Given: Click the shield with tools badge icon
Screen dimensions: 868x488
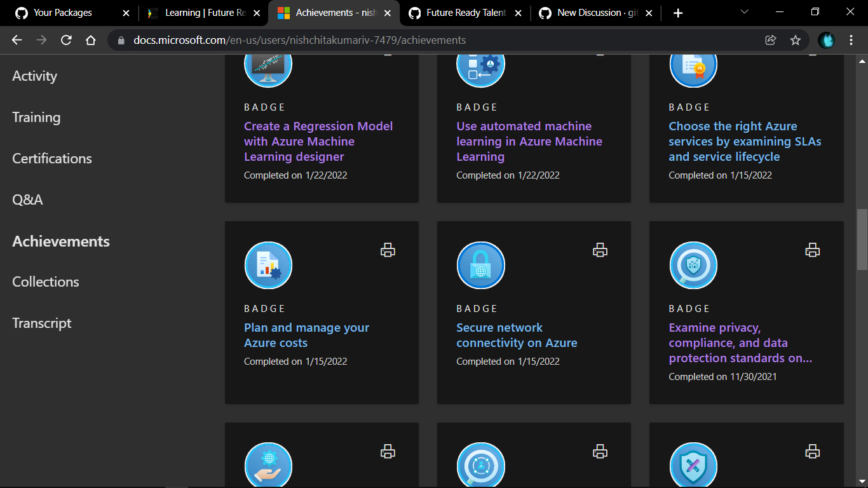Looking at the screenshot, I should pyautogui.click(x=693, y=465).
